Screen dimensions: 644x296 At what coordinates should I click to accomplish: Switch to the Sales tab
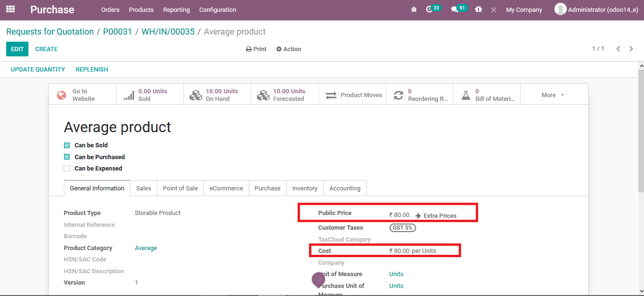click(144, 188)
